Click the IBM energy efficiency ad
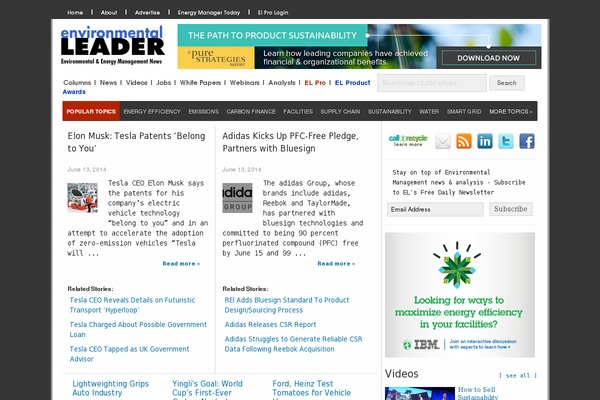The image size is (600, 400). pos(460,295)
